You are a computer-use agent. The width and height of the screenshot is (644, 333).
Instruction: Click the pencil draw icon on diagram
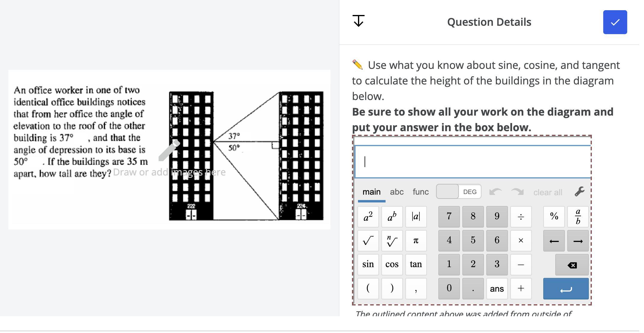tap(169, 150)
